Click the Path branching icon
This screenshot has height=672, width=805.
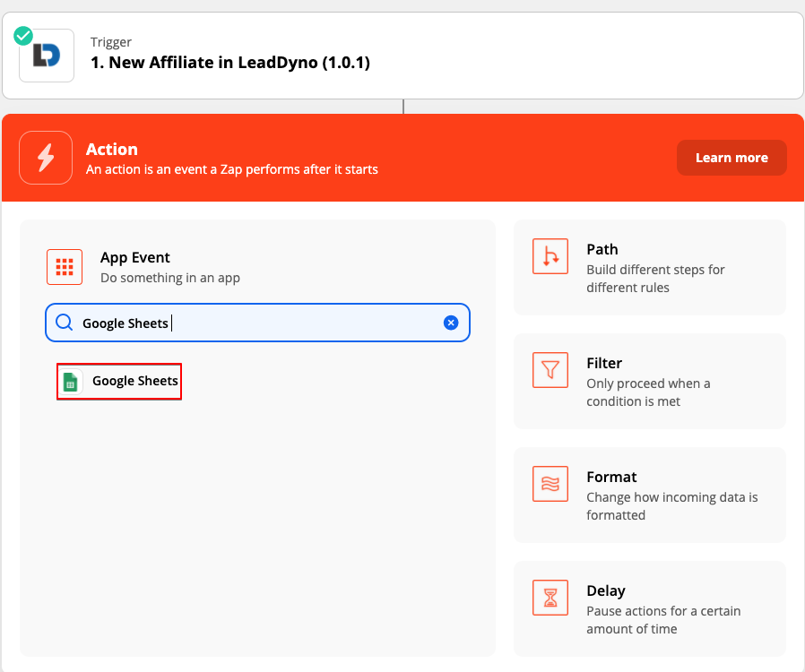550,256
